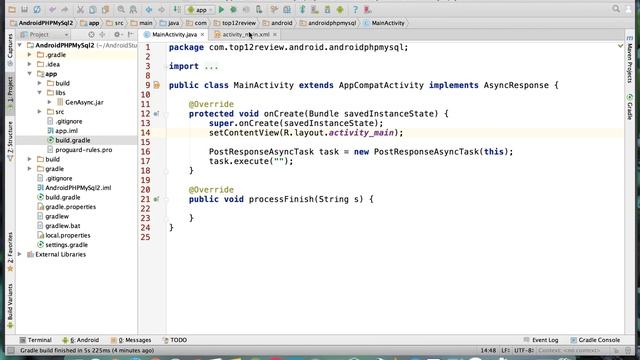Click the Paste toolbar icon

click(x=105, y=9)
